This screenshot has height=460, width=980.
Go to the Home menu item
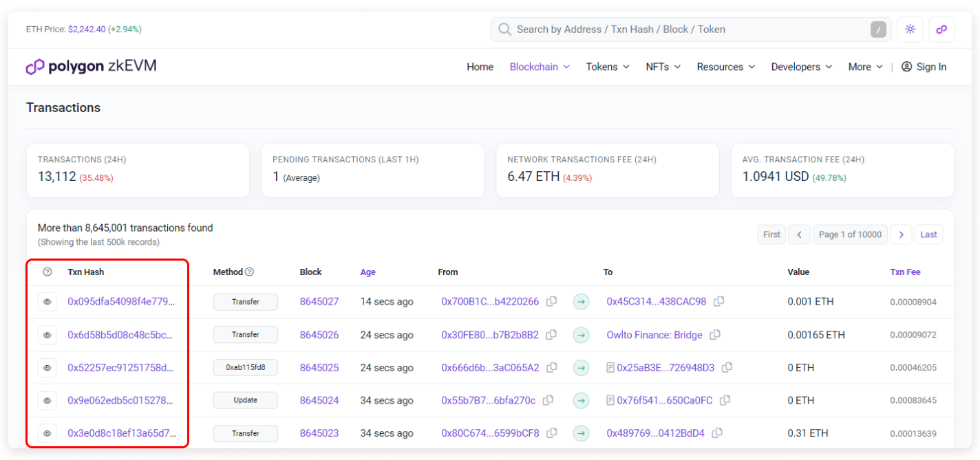(x=480, y=67)
